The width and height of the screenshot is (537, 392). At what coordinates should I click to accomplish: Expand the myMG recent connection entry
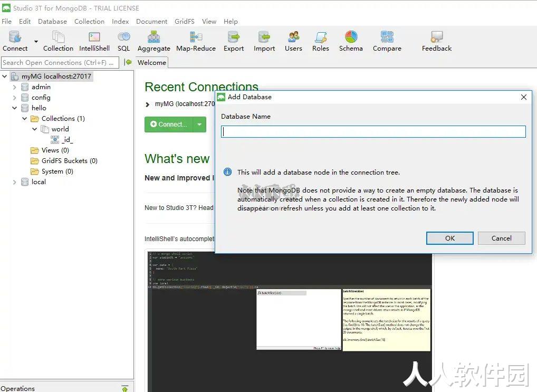(x=148, y=104)
